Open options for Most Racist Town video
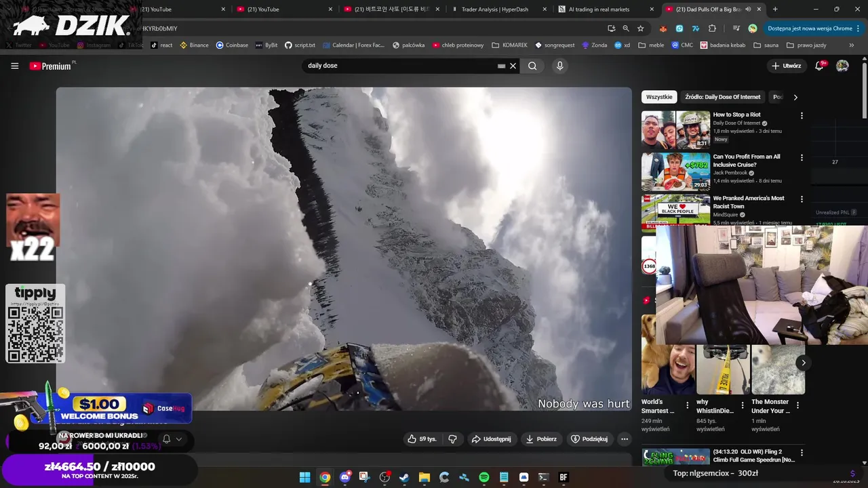The height and width of the screenshot is (488, 868). point(802,200)
